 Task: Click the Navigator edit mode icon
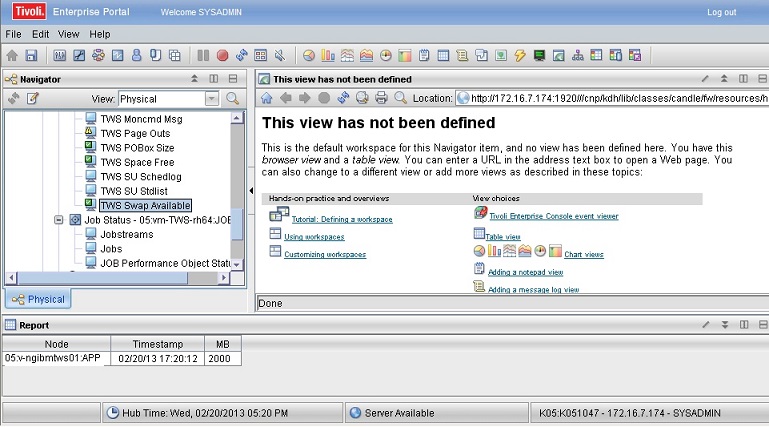(x=32, y=99)
